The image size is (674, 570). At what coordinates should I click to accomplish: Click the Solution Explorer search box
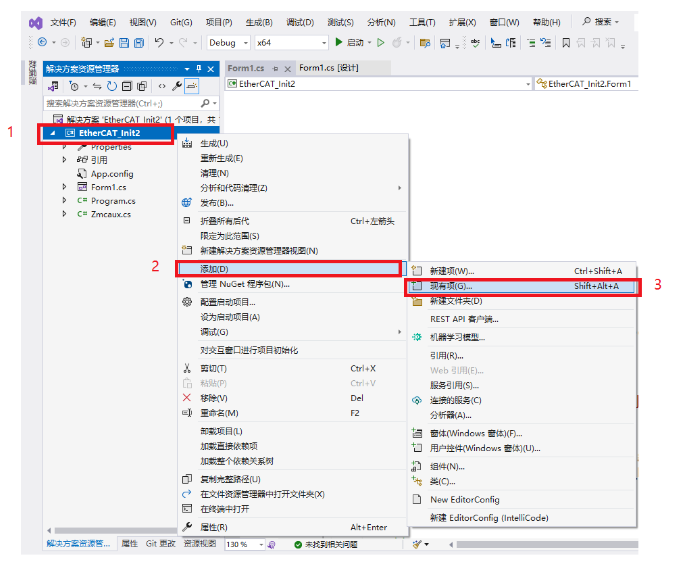122,103
